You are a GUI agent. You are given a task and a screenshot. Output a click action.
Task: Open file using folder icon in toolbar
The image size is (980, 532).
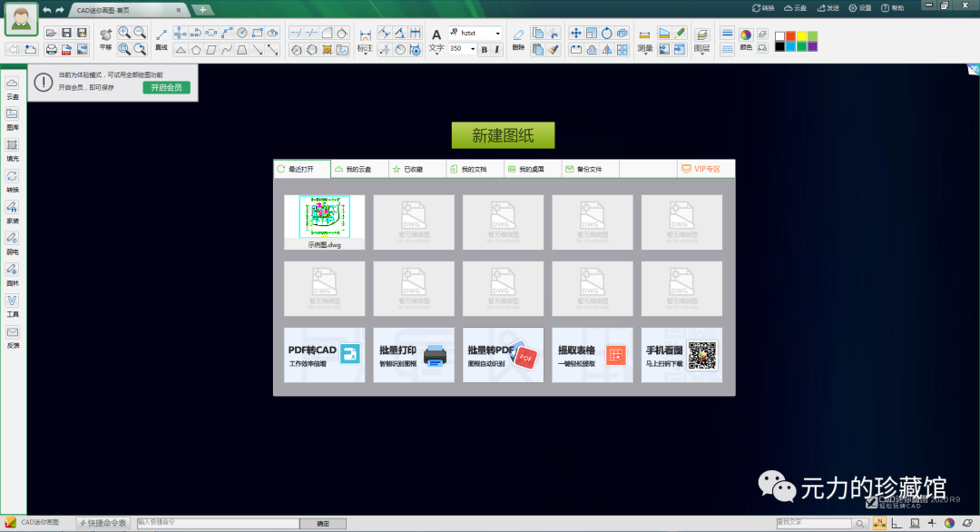[51, 33]
